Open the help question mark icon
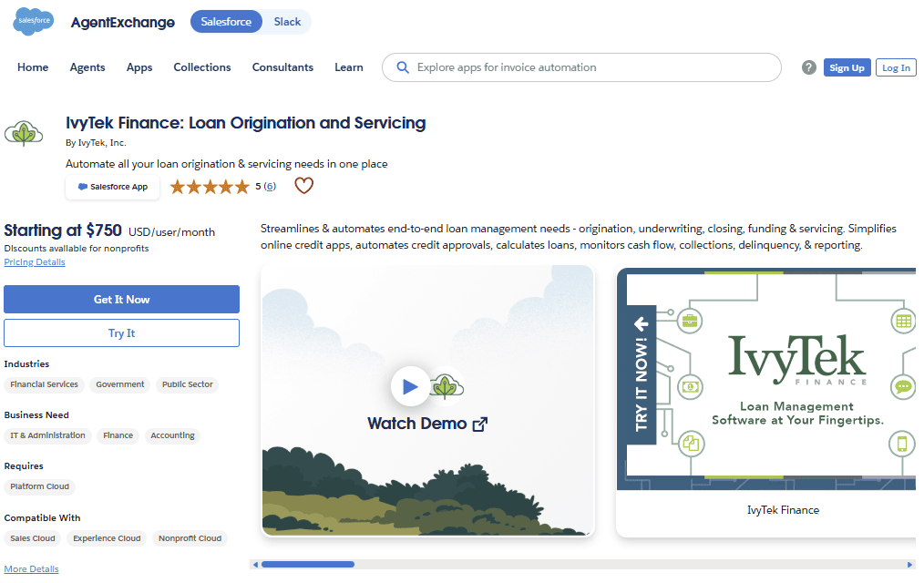The image size is (924, 583). pyautogui.click(x=808, y=67)
